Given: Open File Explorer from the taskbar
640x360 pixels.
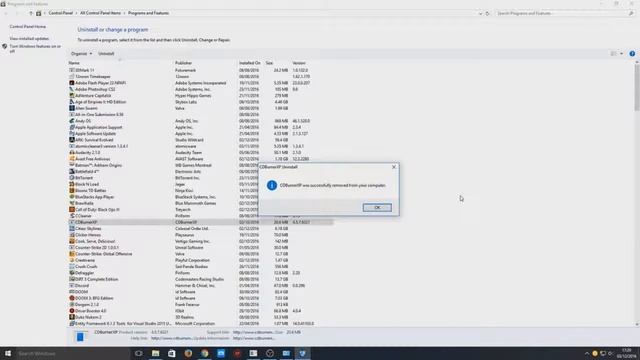Looking at the screenshot, I should coord(156,353).
